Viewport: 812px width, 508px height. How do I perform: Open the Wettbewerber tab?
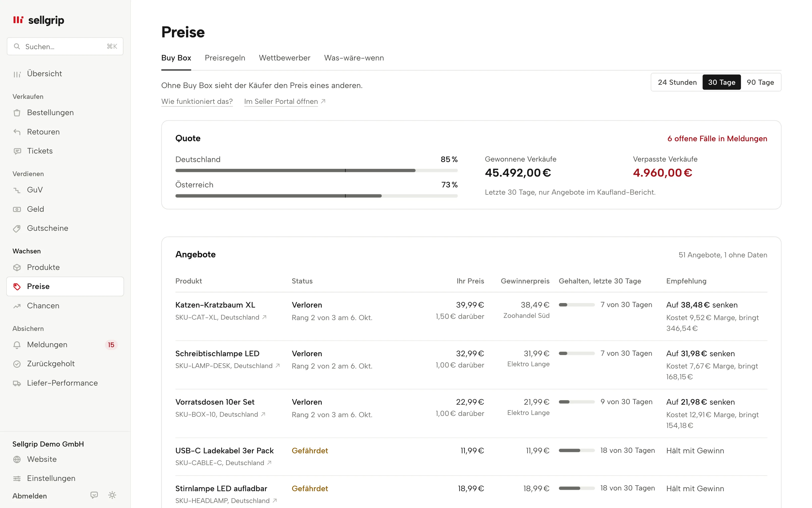tap(284, 58)
